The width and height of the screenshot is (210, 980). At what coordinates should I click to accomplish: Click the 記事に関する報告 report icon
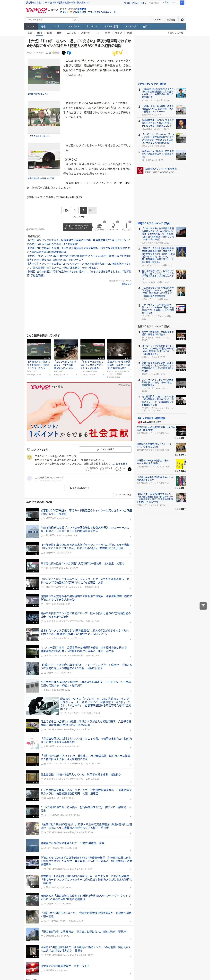point(27,229)
